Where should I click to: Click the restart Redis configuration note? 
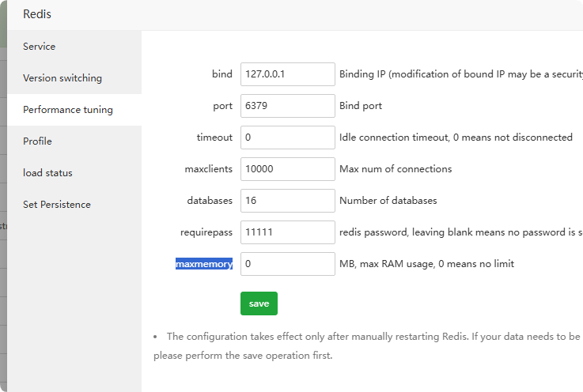[368, 345]
